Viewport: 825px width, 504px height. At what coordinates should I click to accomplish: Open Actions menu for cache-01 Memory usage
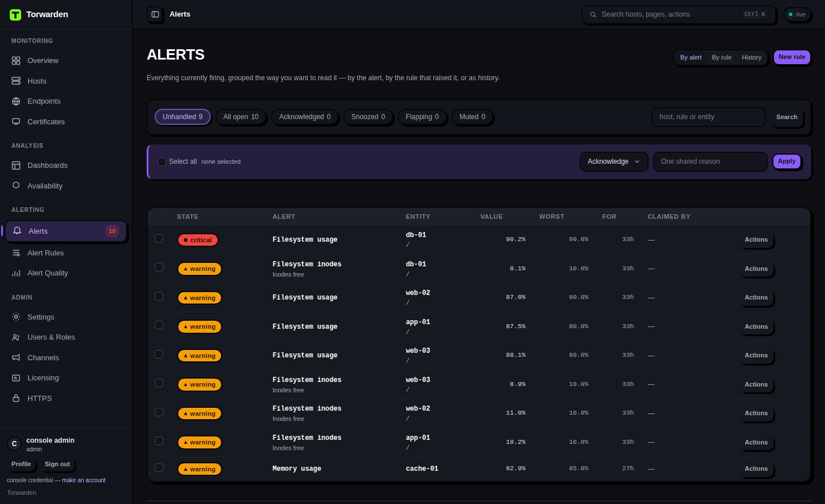756,469
